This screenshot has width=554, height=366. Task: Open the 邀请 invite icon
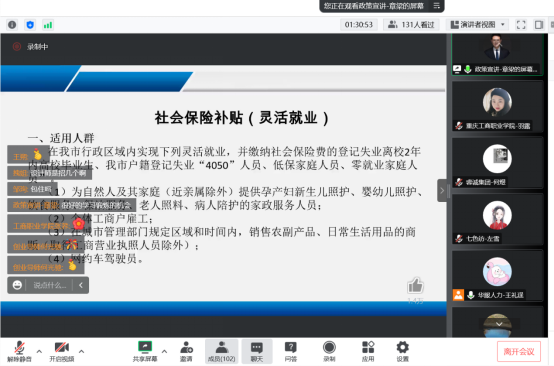[186, 352]
